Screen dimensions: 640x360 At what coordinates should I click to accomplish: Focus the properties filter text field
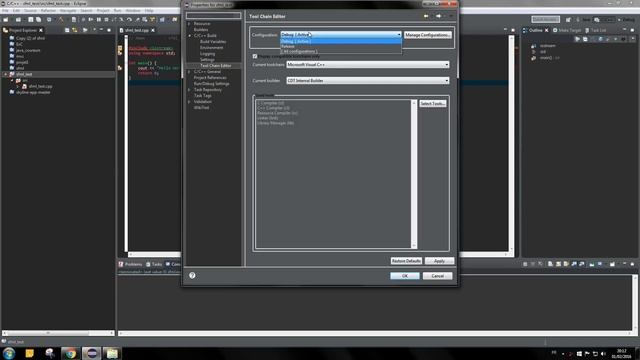[213, 16]
